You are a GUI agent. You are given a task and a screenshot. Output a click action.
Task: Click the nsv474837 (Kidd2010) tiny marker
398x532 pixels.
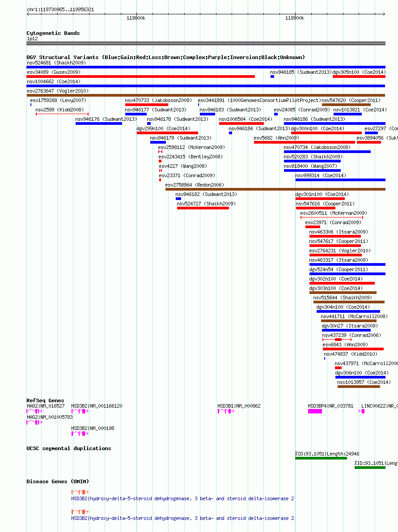tap(325, 358)
